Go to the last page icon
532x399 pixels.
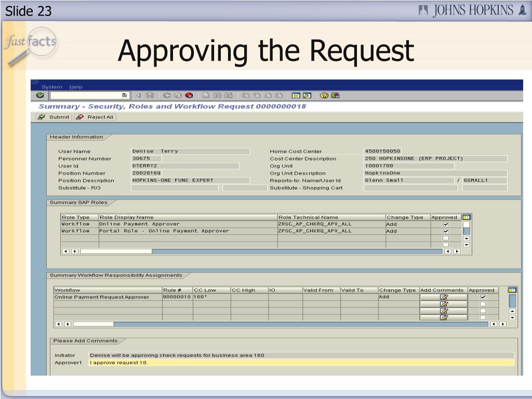point(279,96)
